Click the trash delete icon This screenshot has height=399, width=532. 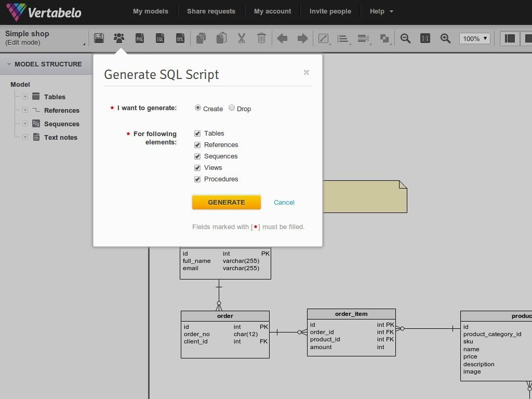pos(261,38)
